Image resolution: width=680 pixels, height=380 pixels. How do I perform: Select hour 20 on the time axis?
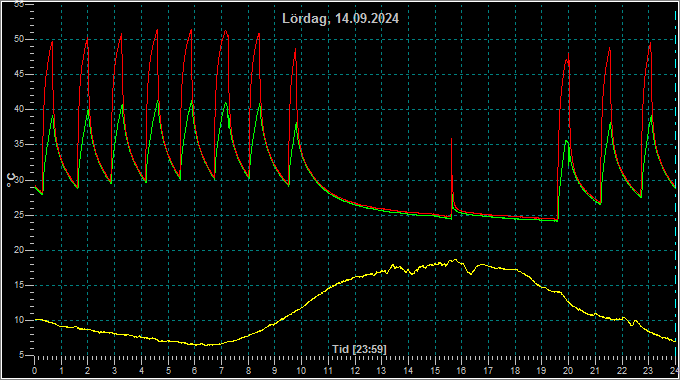coord(568,371)
